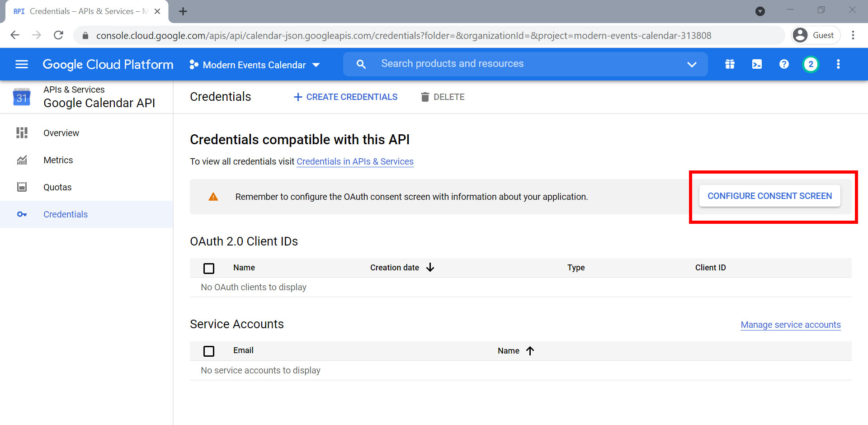Click the gift free trial icon
The width and height of the screenshot is (868, 425).
pos(730,64)
